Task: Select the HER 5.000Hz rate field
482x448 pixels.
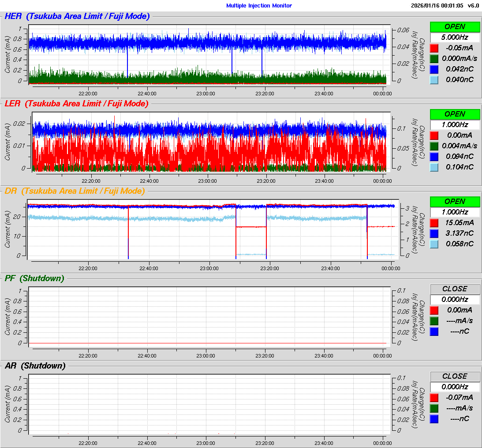Action: click(455, 37)
